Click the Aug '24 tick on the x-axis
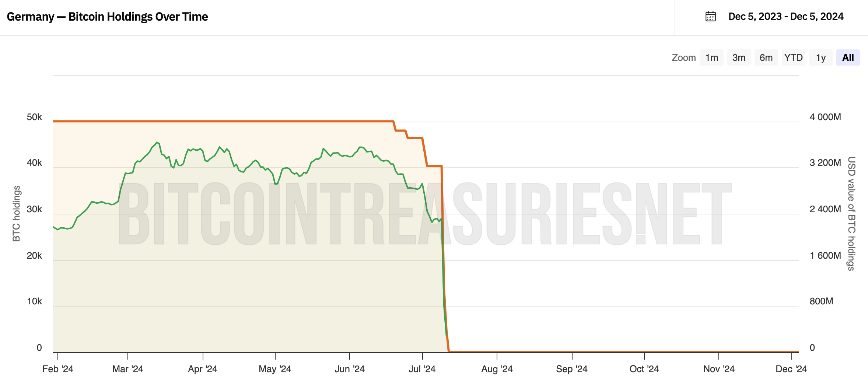The height and width of the screenshot is (381, 868). [497, 368]
